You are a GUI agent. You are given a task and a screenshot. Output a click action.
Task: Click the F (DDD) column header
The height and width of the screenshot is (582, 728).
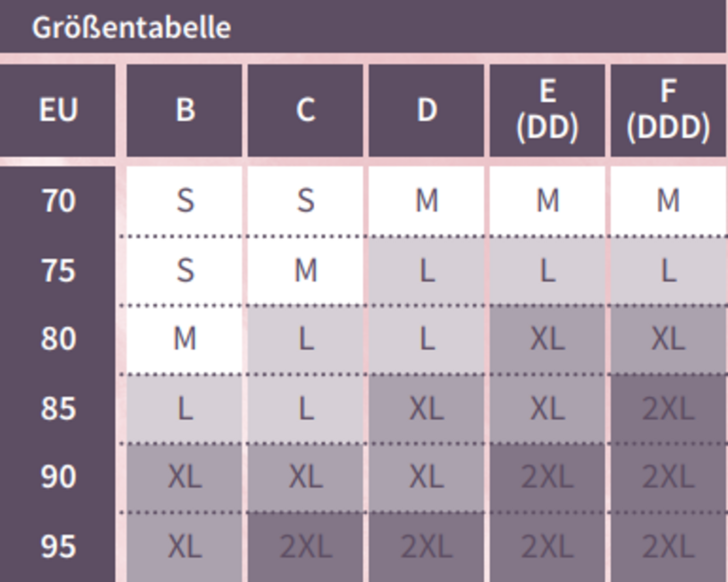pos(668,110)
